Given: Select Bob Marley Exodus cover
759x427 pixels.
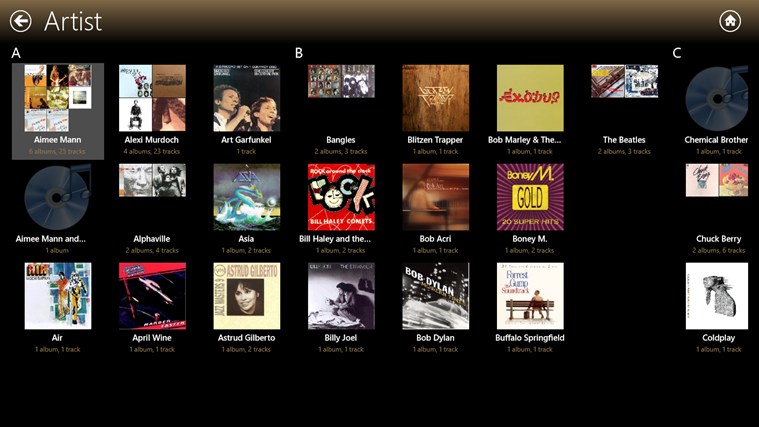Looking at the screenshot, I should [x=530, y=98].
